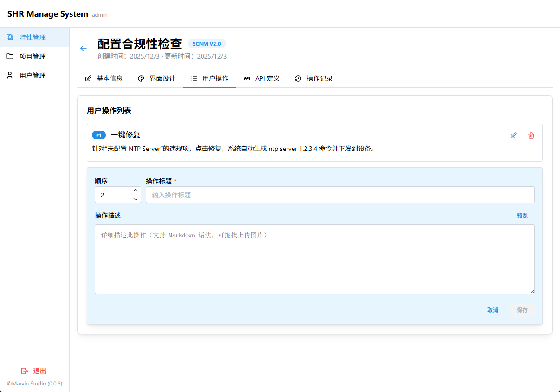
Task: Switch to the 基本信息 tab
Action: (x=104, y=78)
